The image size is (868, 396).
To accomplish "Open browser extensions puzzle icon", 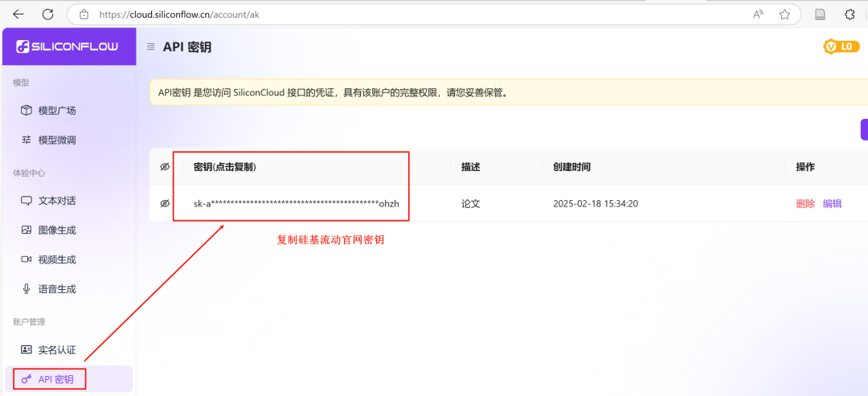I will 850,14.
